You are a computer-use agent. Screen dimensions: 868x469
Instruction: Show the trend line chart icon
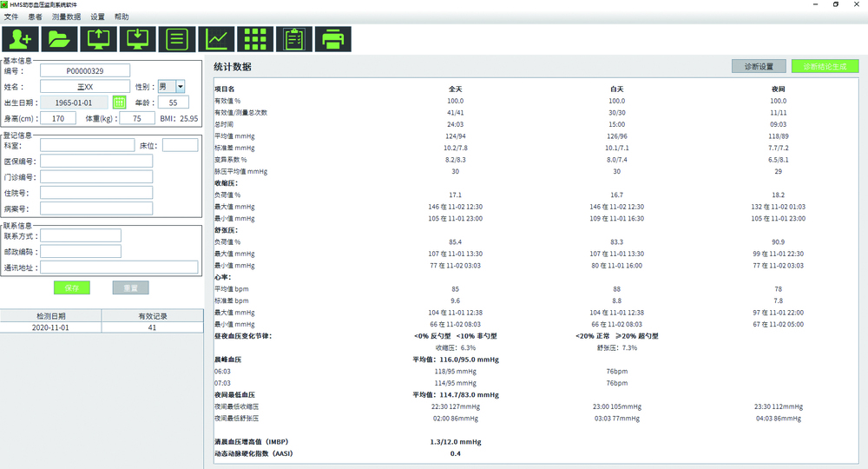point(215,39)
